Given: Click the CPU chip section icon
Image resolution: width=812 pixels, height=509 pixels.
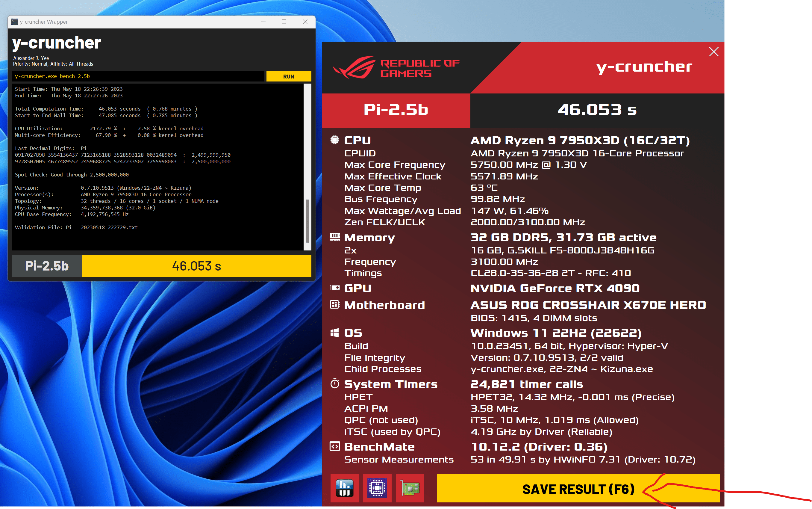Looking at the screenshot, I should click(x=335, y=140).
